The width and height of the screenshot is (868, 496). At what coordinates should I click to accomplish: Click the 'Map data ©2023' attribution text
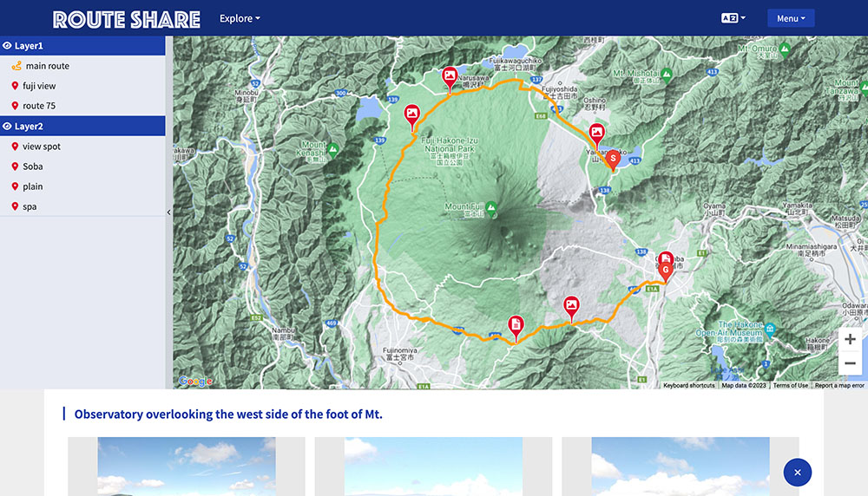click(744, 385)
